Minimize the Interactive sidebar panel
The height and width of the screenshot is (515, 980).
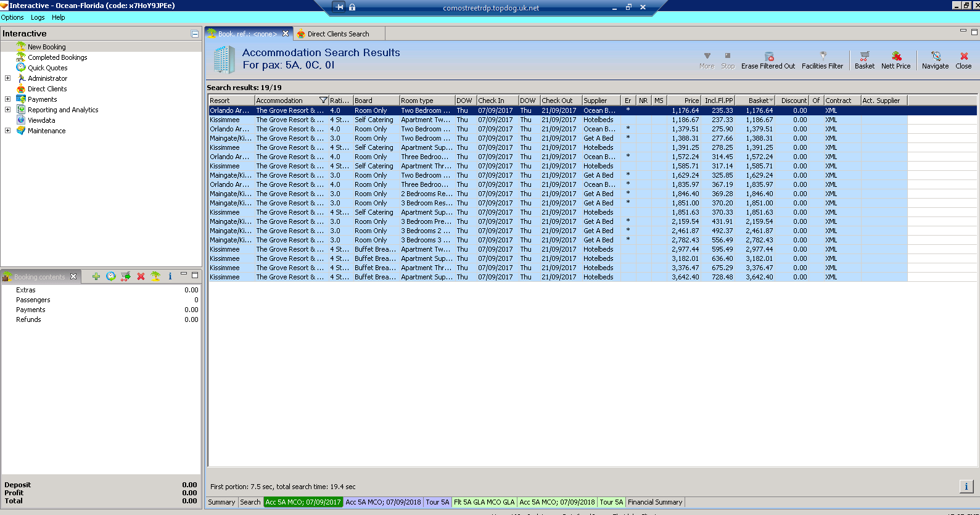(195, 34)
